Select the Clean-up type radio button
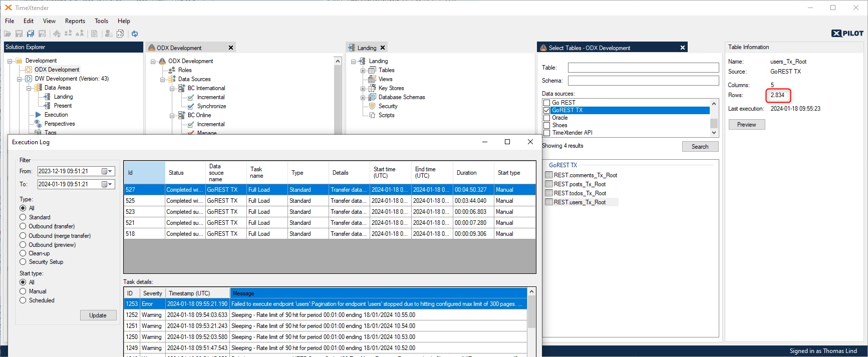 (x=23, y=253)
